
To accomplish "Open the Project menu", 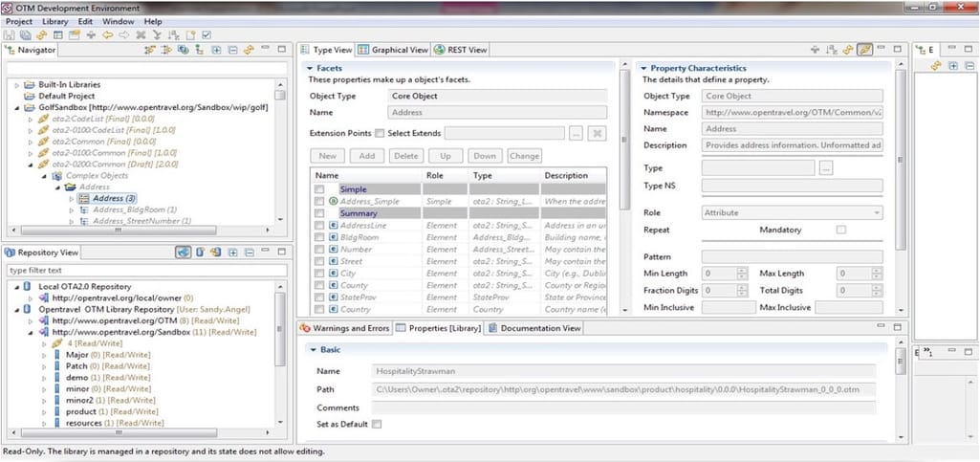I will click(x=19, y=21).
